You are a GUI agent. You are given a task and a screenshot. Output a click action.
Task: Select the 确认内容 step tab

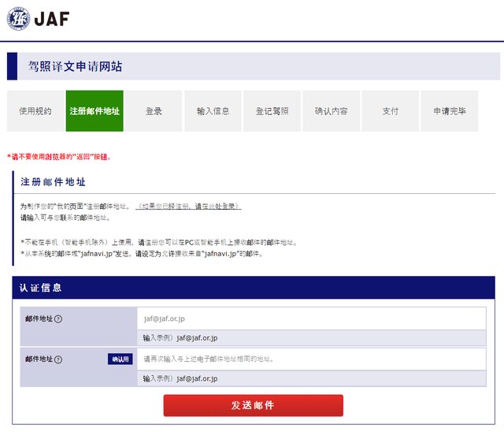click(x=331, y=111)
